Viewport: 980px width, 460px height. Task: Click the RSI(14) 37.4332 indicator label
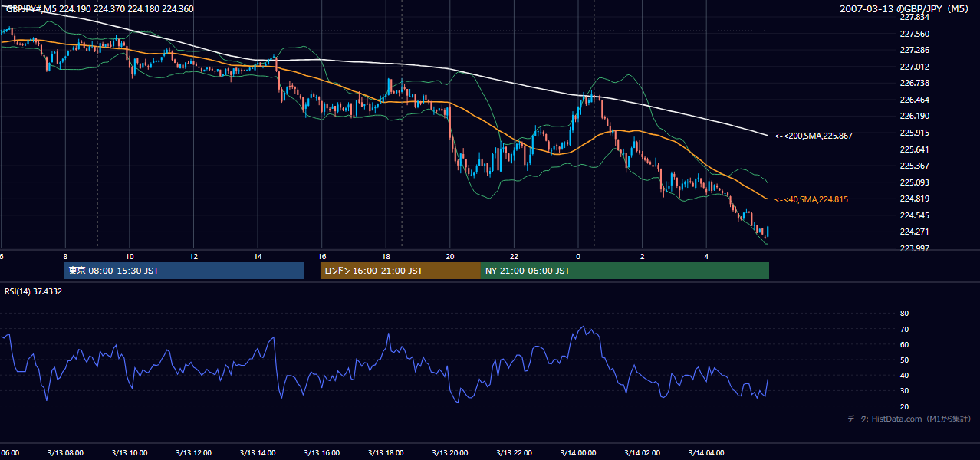click(34, 291)
